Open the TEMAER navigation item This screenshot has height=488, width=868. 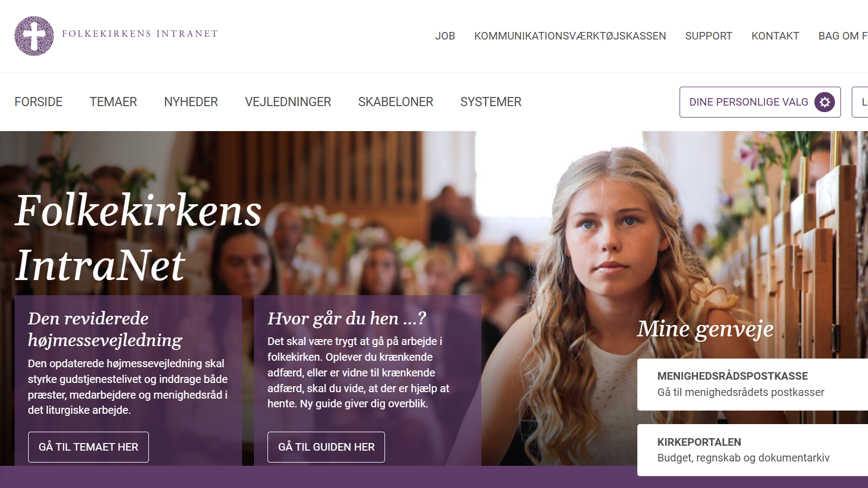[x=113, y=102]
